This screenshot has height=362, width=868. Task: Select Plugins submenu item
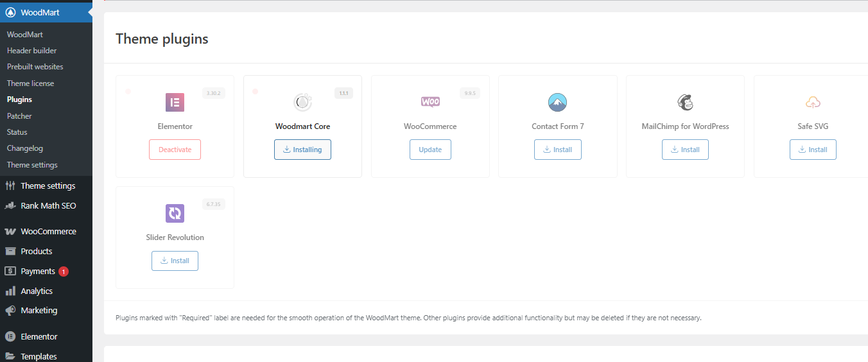click(19, 99)
